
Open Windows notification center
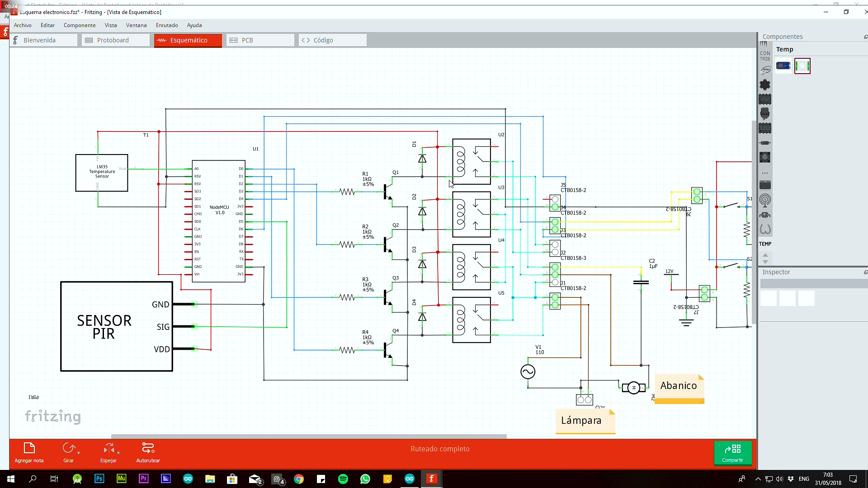853,479
